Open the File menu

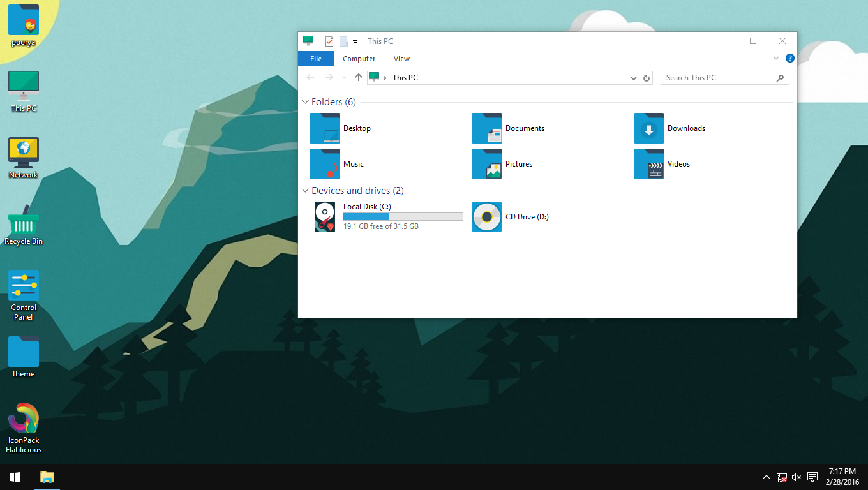[x=315, y=58]
